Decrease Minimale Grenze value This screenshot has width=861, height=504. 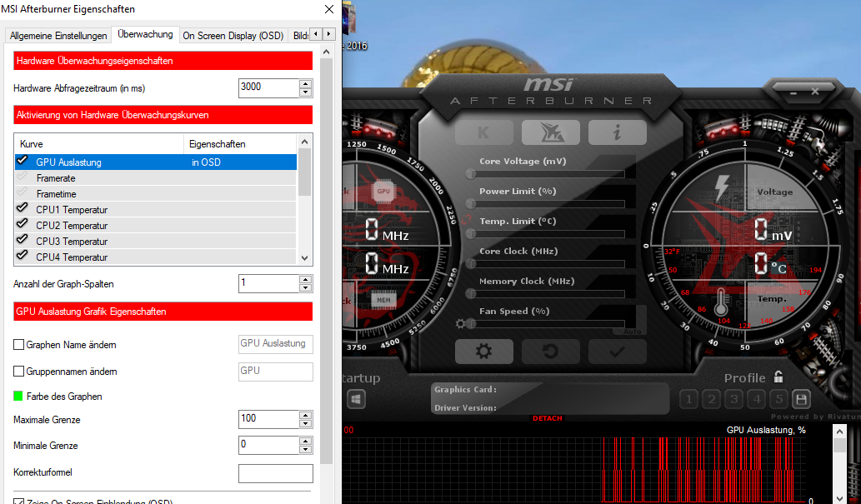click(x=306, y=450)
